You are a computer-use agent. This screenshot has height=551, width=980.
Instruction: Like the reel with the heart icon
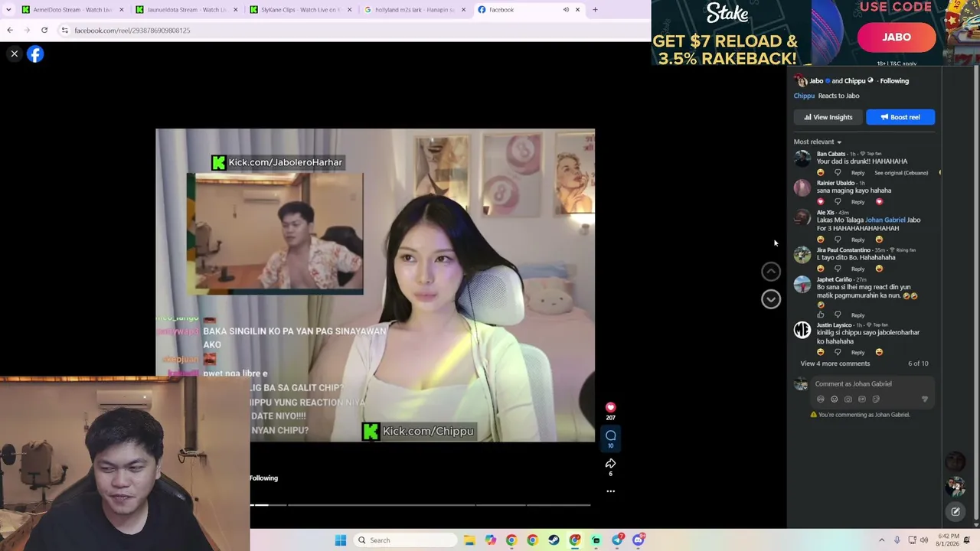(610, 407)
